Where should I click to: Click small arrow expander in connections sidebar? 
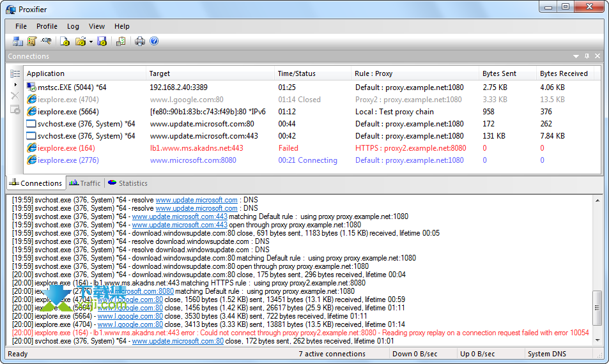[15, 84]
